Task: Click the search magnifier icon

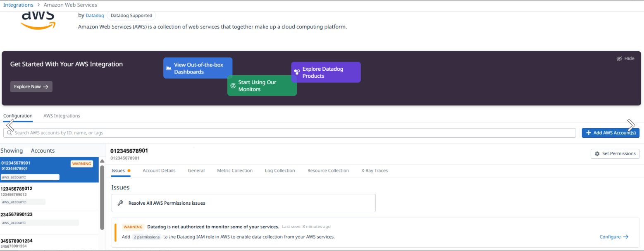Action: 10,133
